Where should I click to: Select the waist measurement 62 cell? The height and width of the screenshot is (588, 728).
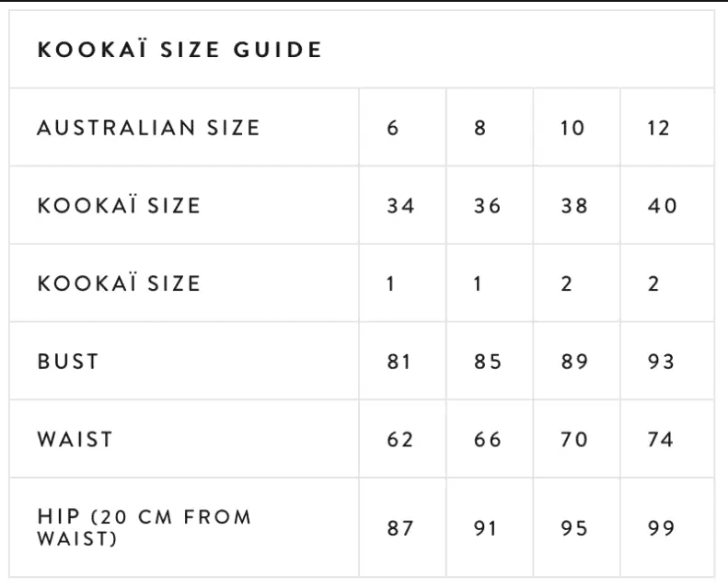pos(400,439)
